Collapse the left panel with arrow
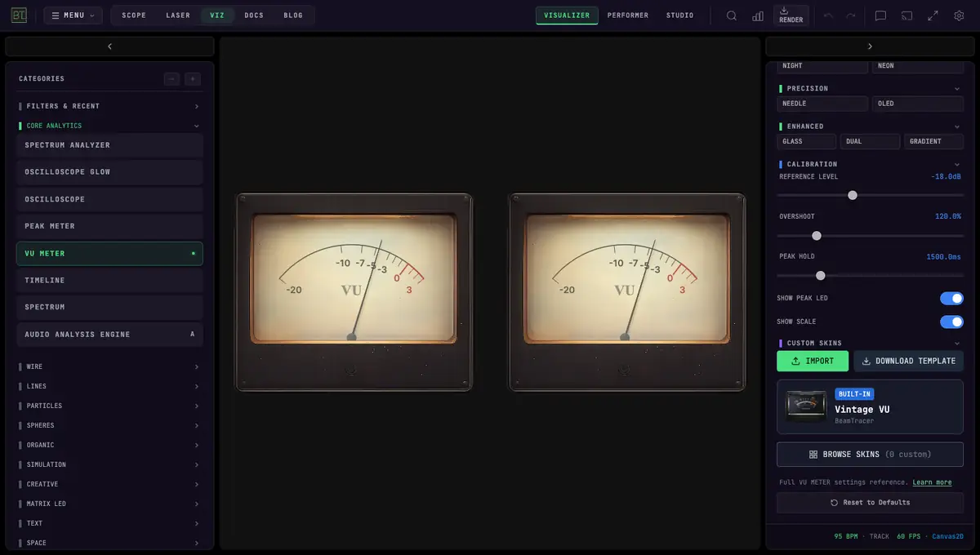This screenshot has height=555, width=980. [x=109, y=47]
